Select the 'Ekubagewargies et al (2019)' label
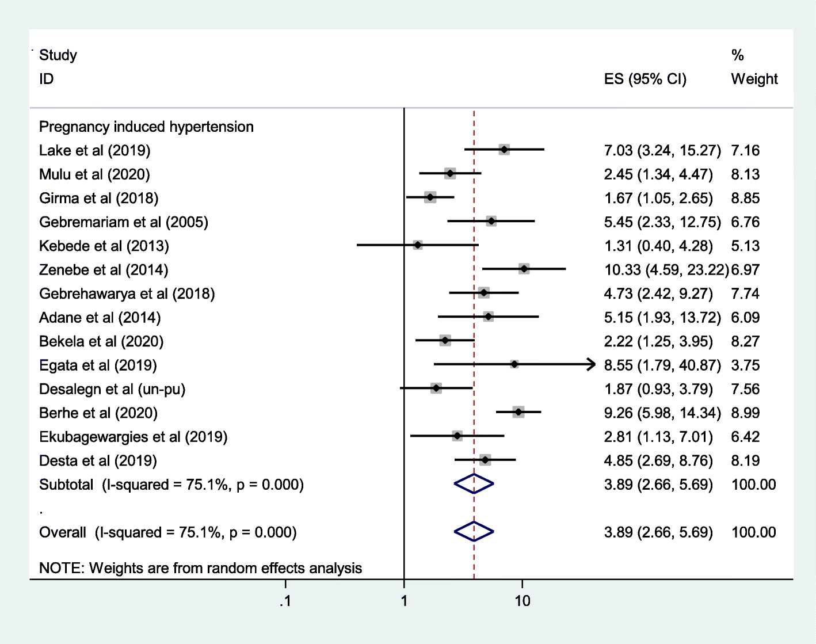Image resolution: width=816 pixels, height=644 pixels. 134,437
